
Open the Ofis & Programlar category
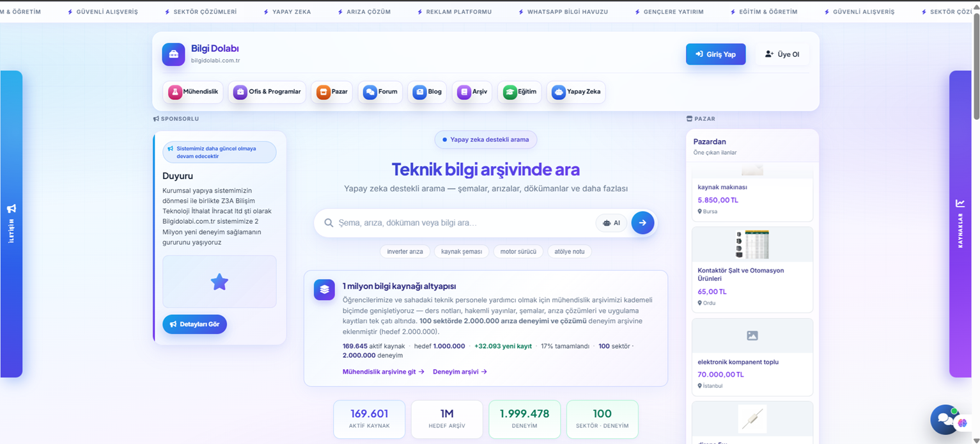267,92
